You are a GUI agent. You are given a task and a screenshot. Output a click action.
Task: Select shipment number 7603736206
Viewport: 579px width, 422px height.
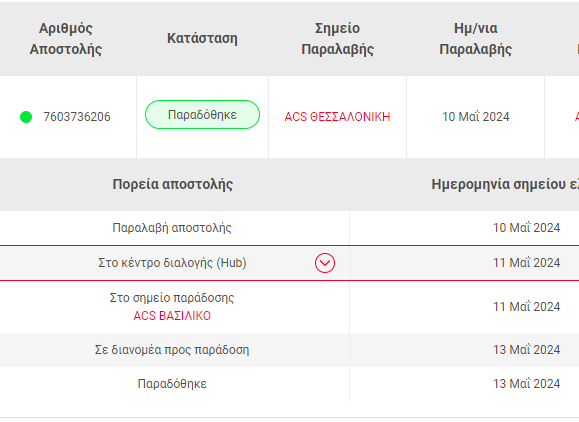pyautogui.click(x=77, y=117)
